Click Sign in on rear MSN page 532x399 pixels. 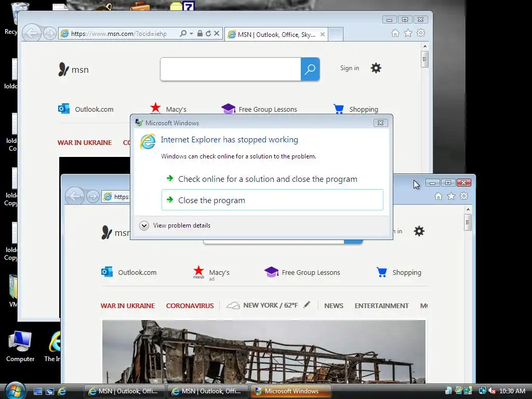click(350, 68)
